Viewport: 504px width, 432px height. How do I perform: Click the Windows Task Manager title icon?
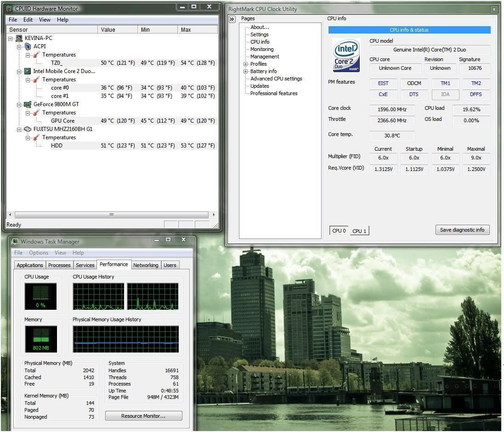(x=15, y=241)
